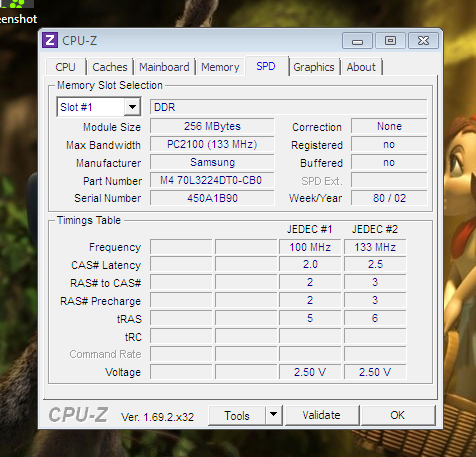Click the Tools button

click(x=237, y=415)
